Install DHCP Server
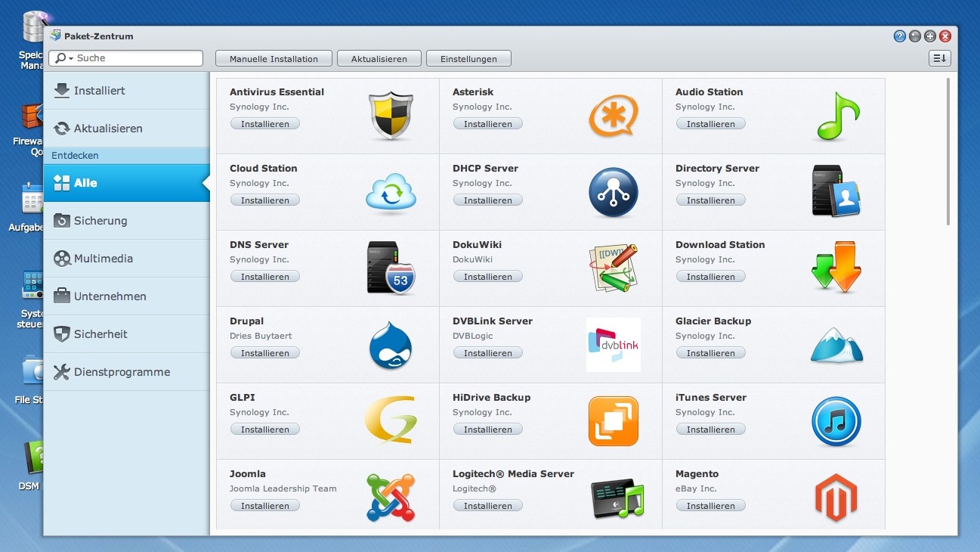Viewport: 980px width, 552px height. 488,200
